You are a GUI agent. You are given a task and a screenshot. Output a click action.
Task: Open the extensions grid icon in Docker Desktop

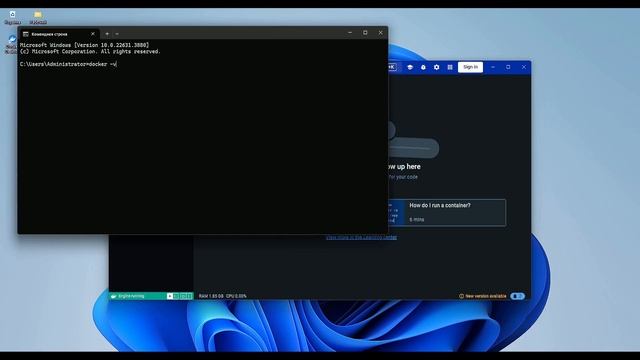(450, 67)
